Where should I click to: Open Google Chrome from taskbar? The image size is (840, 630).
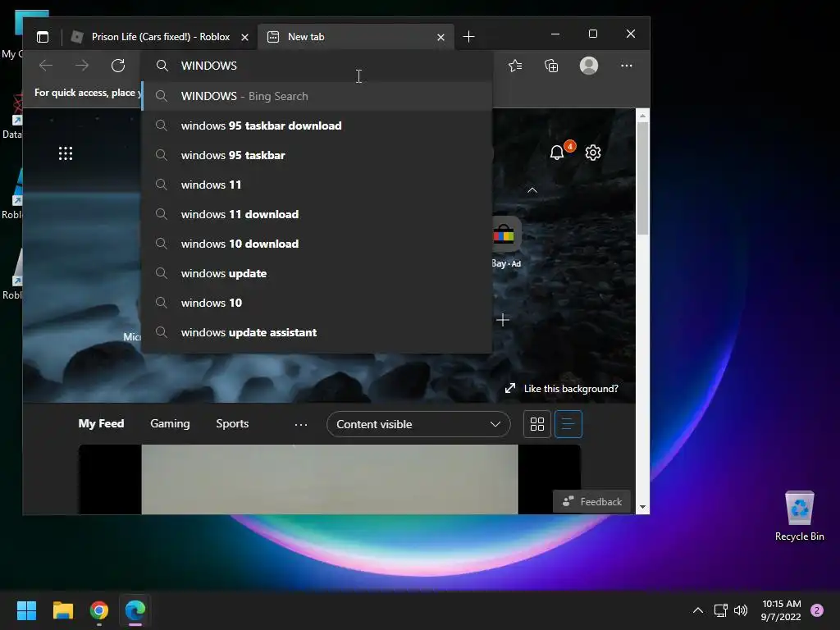point(99,610)
